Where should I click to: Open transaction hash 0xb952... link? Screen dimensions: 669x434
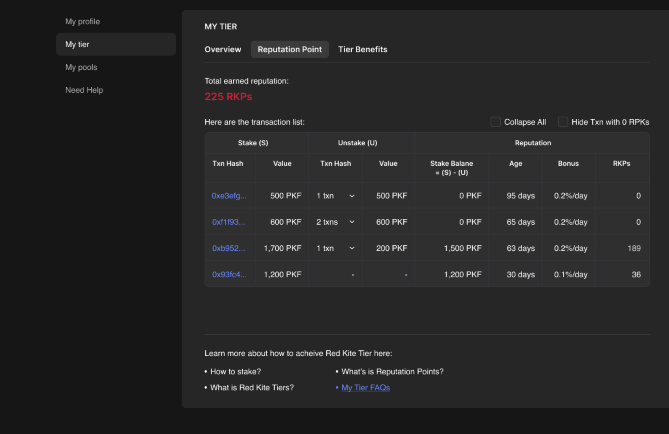[x=229, y=248]
